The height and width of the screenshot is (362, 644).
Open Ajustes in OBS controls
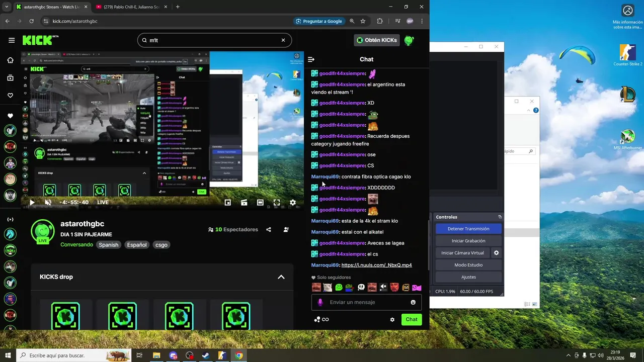coord(468,277)
